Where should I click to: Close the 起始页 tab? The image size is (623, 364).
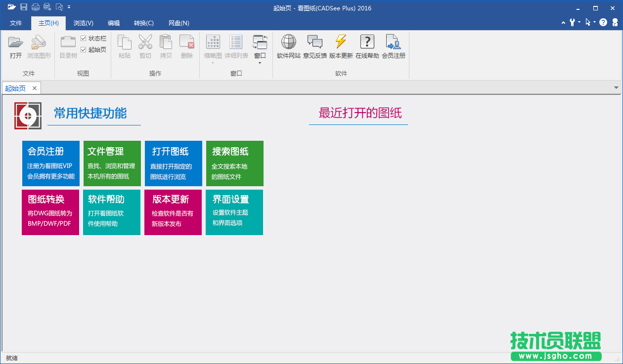pyautogui.click(x=35, y=88)
